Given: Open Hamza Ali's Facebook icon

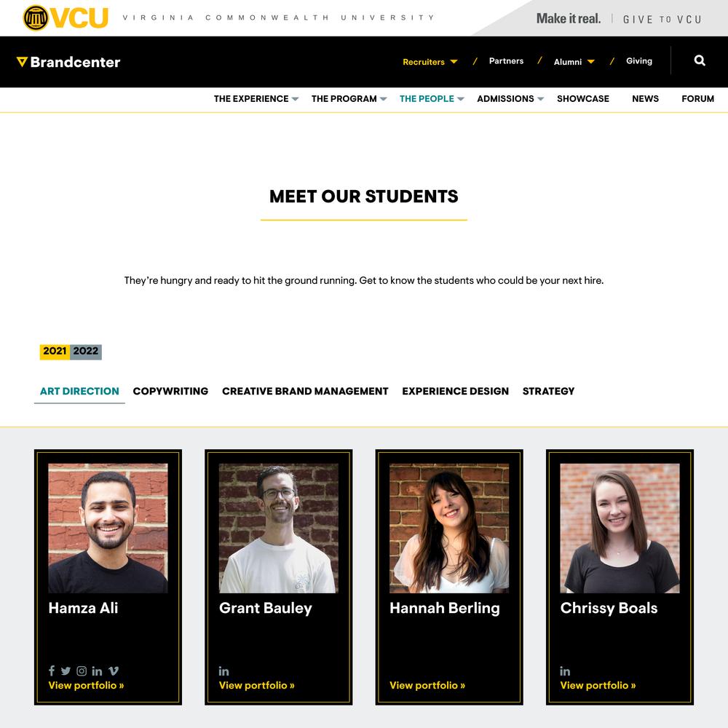Looking at the screenshot, I should pos(52,670).
